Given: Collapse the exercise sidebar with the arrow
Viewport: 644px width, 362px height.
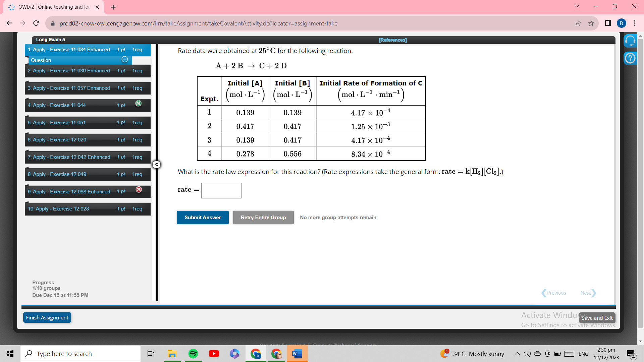Looking at the screenshot, I should [x=156, y=164].
